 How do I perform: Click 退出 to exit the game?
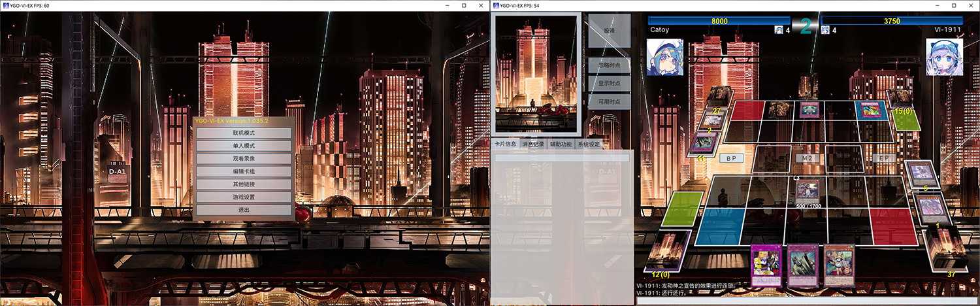click(244, 210)
